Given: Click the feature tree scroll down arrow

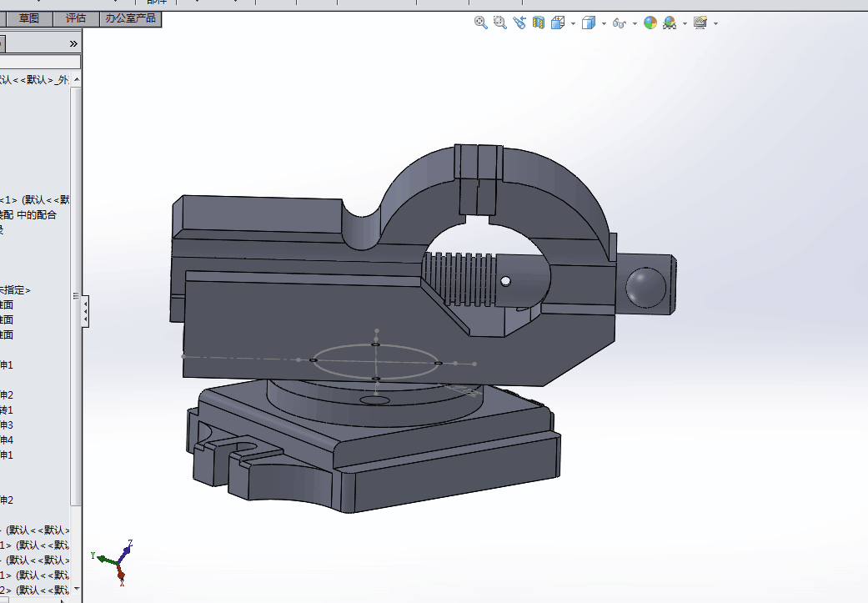Looking at the screenshot, I should [x=77, y=589].
